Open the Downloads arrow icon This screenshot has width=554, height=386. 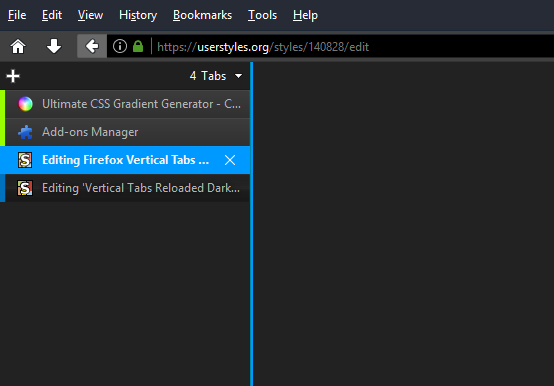coord(54,46)
